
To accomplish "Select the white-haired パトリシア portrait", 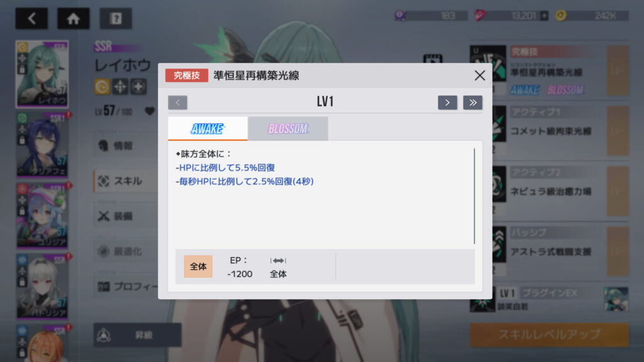I will [42, 287].
